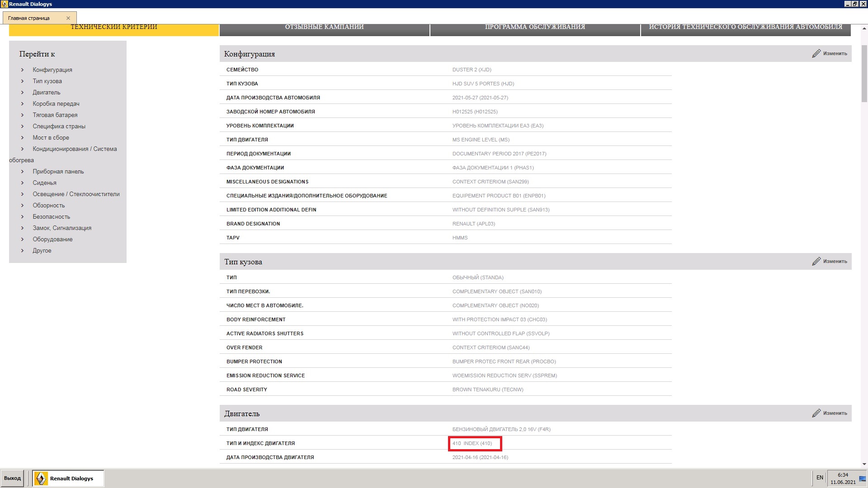The width and height of the screenshot is (868, 488).
Task: Jump to Обзорность section
Action: (x=48, y=205)
